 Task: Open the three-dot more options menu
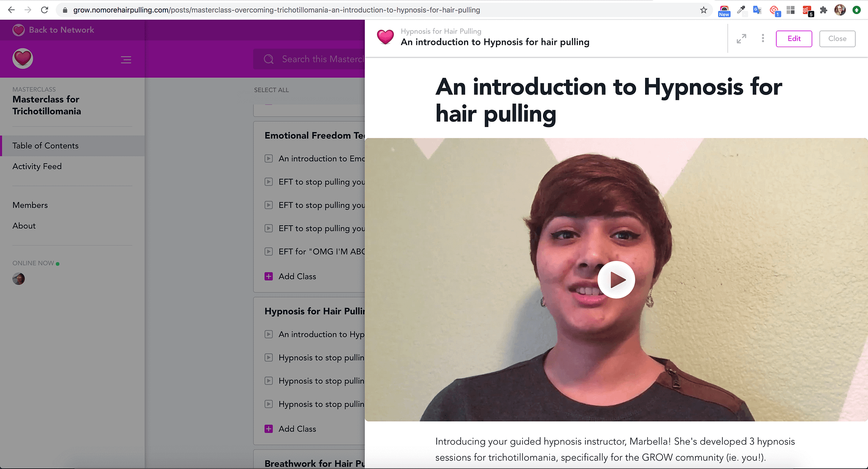point(763,38)
